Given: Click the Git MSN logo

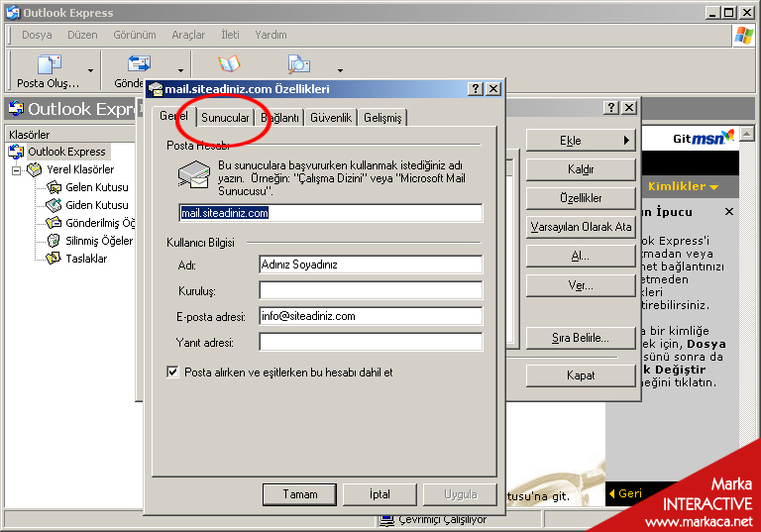Looking at the screenshot, I should pyautogui.click(x=704, y=138).
